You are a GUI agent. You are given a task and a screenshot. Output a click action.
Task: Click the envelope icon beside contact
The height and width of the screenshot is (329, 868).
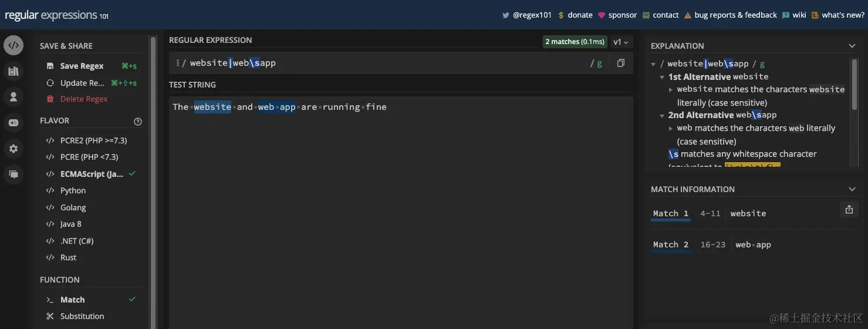pyautogui.click(x=646, y=15)
